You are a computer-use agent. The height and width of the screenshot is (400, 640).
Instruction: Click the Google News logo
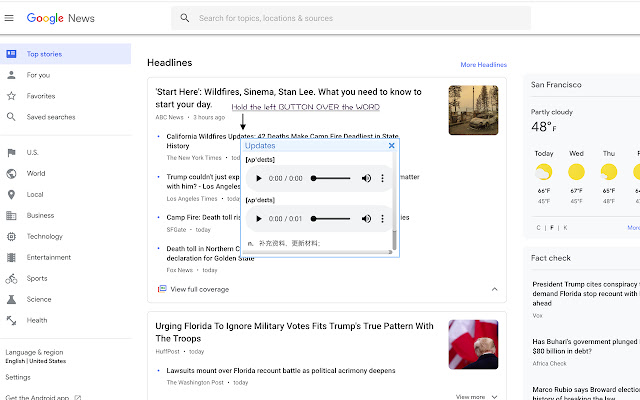(60, 18)
